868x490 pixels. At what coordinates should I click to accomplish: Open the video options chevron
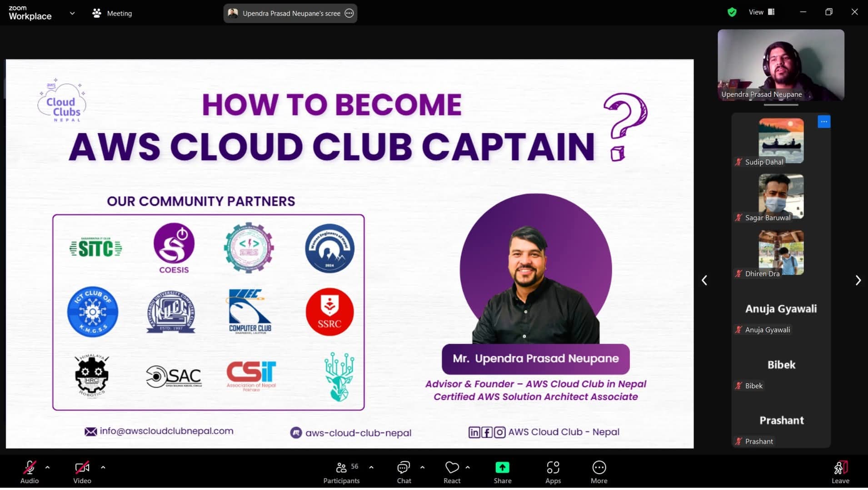(x=103, y=467)
